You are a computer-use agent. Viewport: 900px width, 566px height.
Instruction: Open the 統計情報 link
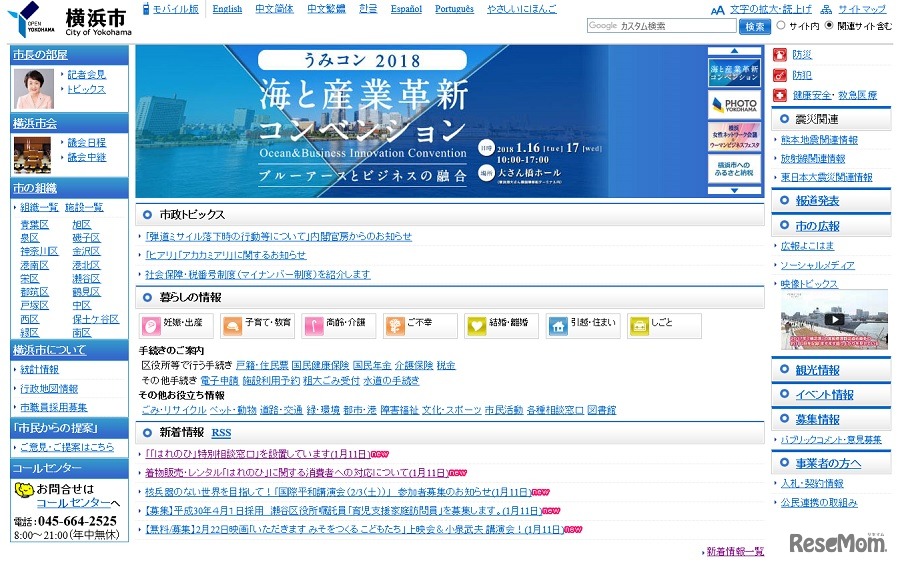(x=40, y=370)
